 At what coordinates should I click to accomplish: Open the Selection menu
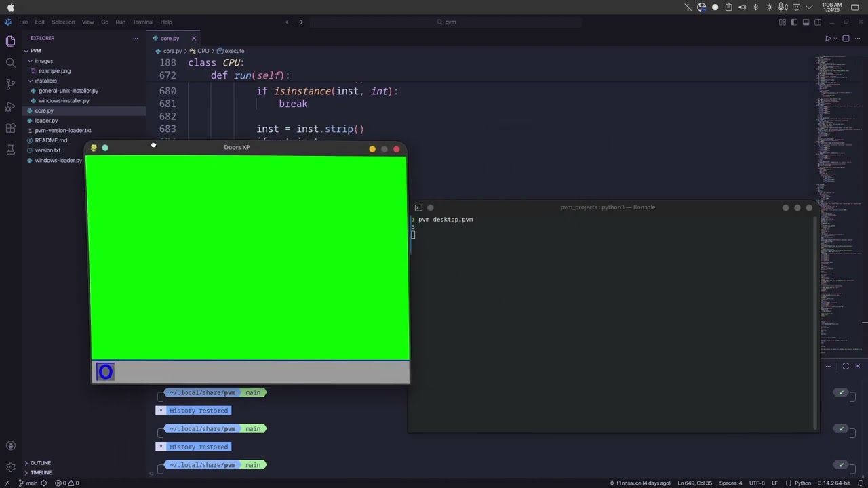pyautogui.click(x=63, y=22)
